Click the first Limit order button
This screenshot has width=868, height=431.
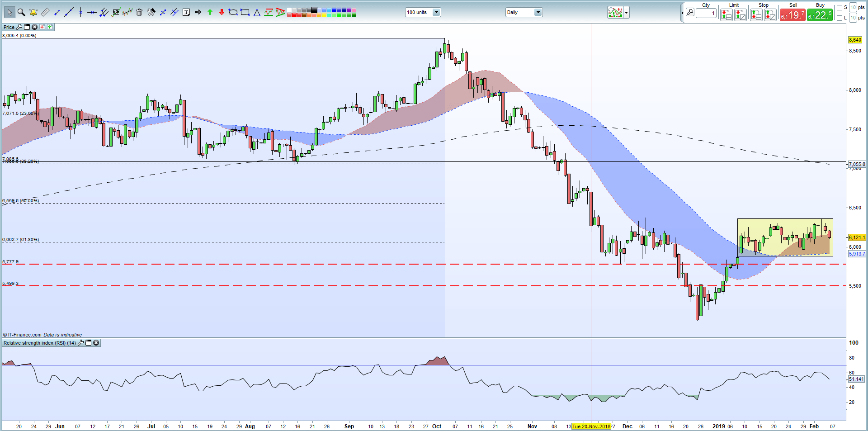tap(726, 15)
